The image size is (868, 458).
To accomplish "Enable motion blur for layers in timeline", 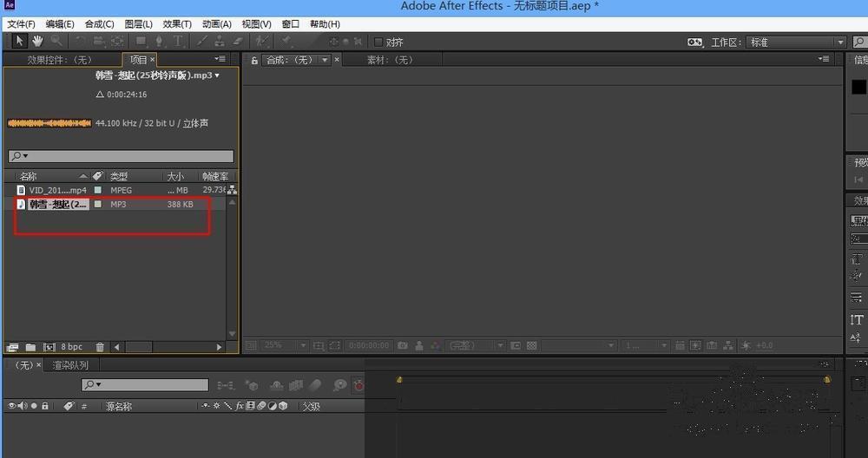I will click(315, 385).
